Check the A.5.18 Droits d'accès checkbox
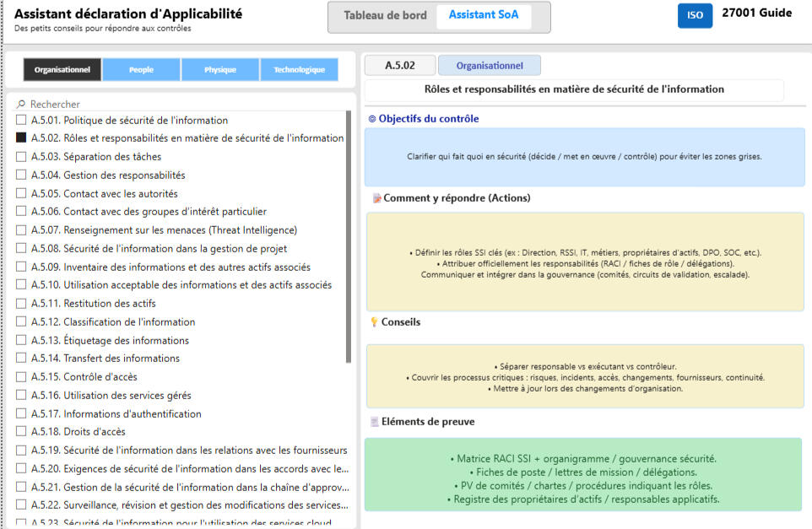Viewport: 812px width, 529px height. [21, 431]
